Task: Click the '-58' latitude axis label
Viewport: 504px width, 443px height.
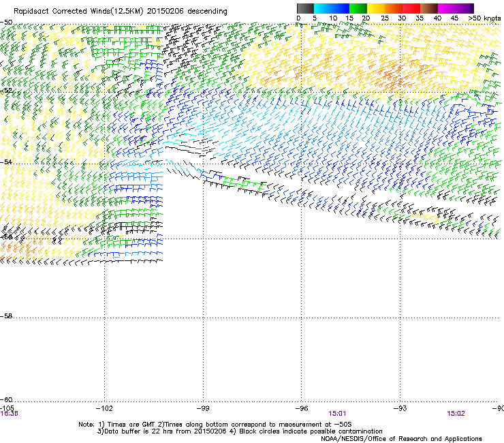Action: [x=6, y=316]
